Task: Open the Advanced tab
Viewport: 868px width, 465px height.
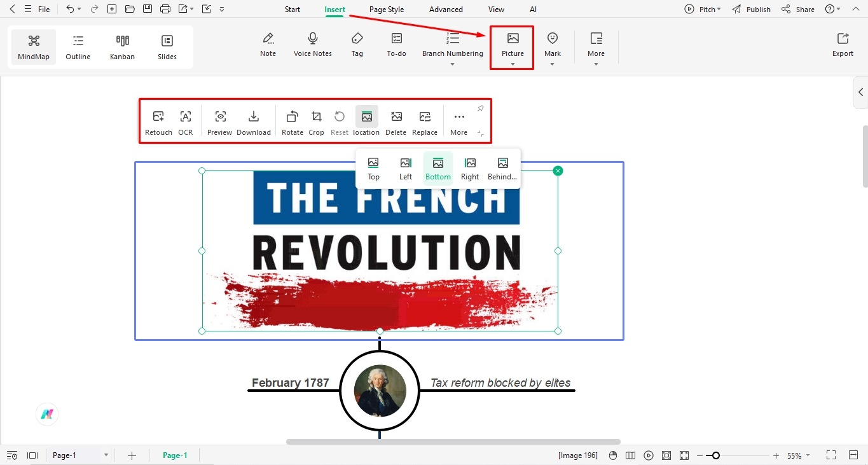Action: [x=446, y=10]
